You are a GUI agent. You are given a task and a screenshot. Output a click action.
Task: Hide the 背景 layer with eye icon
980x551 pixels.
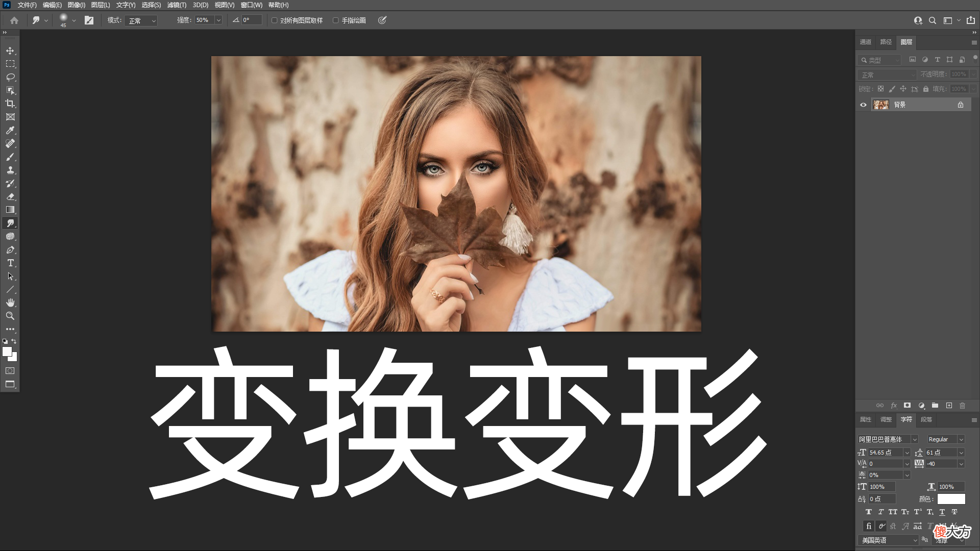(863, 105)
